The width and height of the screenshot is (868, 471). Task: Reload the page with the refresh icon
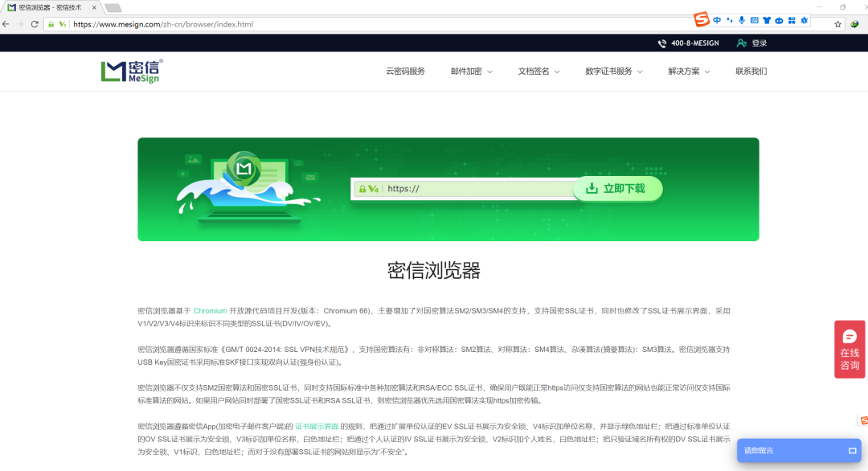(x=35, y=24)
